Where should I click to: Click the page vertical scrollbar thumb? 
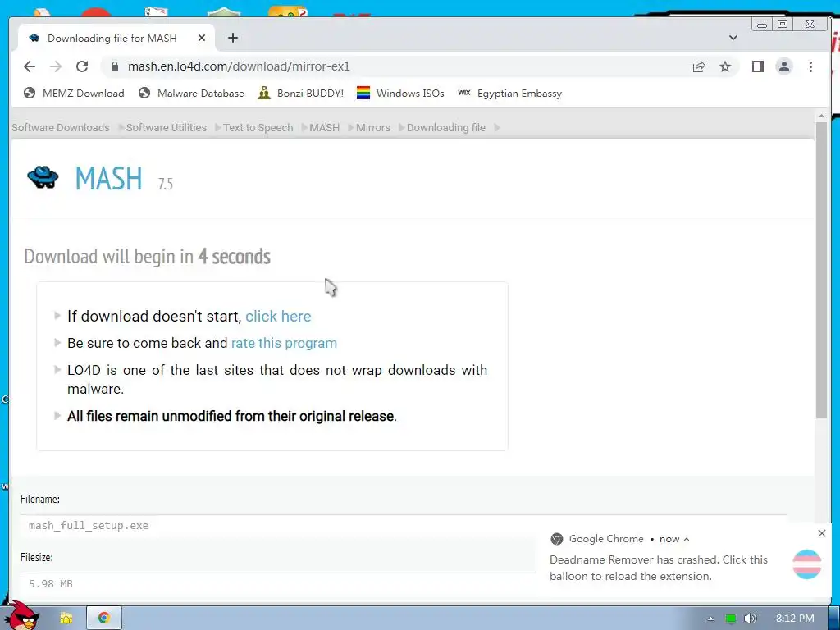pyautogui.click(x=821, y=270)
